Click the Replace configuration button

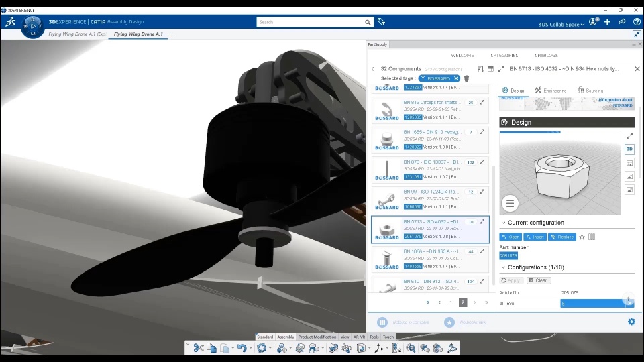562,237
